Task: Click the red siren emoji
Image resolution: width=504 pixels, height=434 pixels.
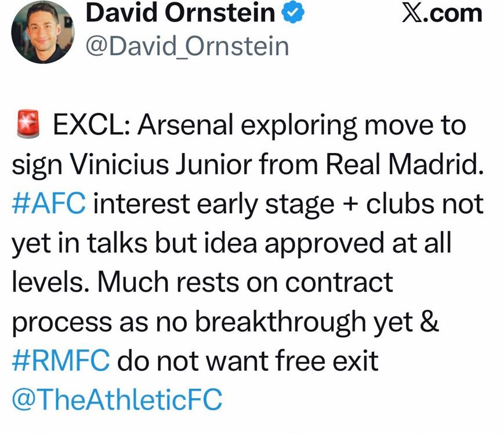Action: (28, 125)
